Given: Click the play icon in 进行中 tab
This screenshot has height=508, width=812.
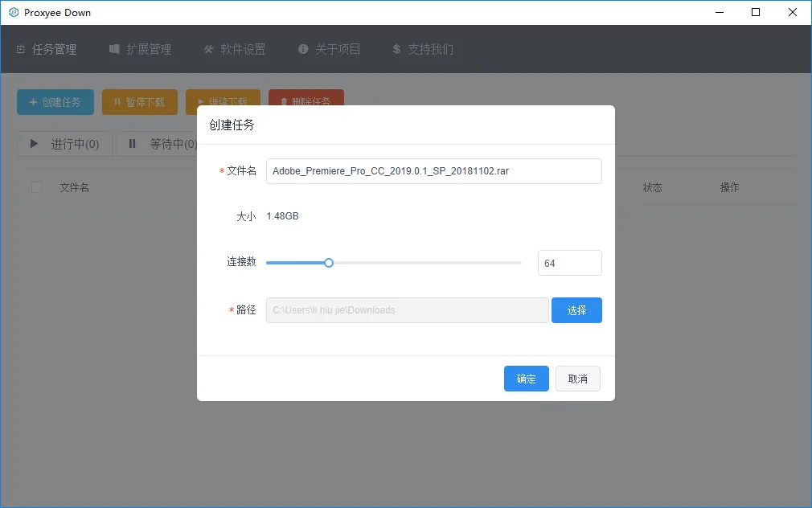Looking at the screenshot, I should 34,143.
